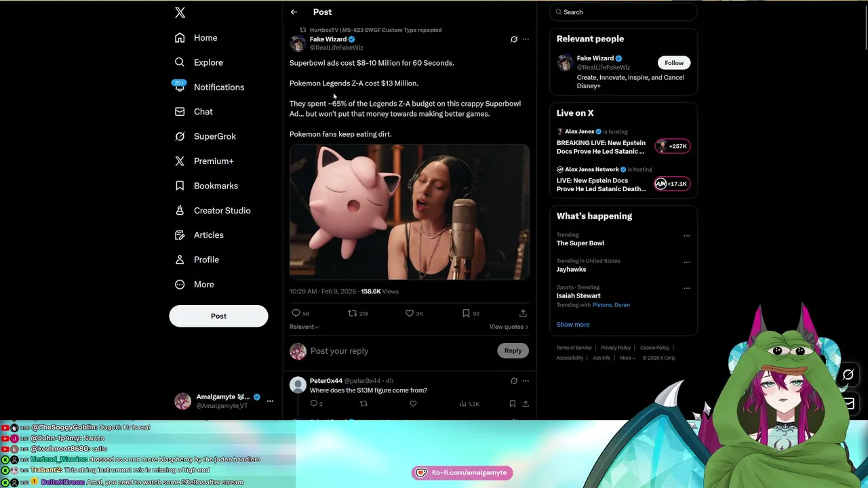Expand the footer More menu
This screenshot has height=488, width=868.
628,358
